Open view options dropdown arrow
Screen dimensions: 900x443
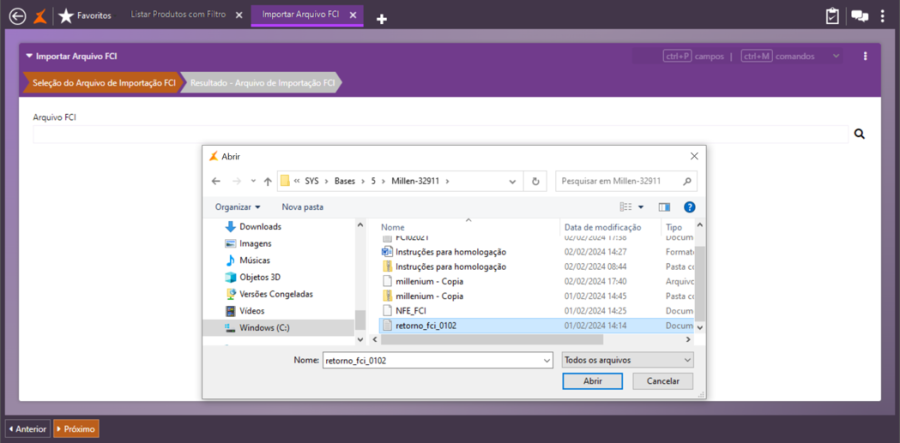[641, 207]
